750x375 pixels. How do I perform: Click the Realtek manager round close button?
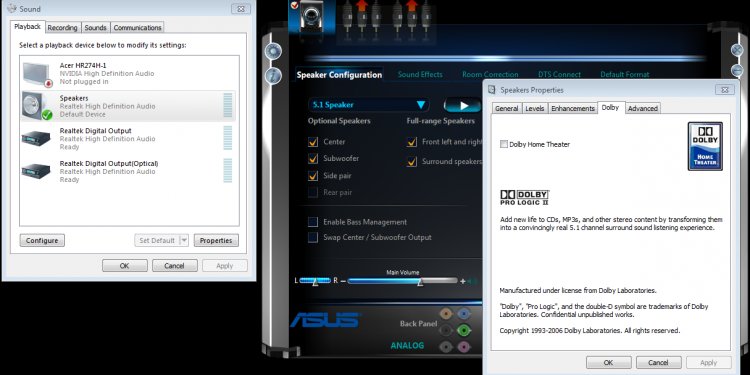pos(738,50)
